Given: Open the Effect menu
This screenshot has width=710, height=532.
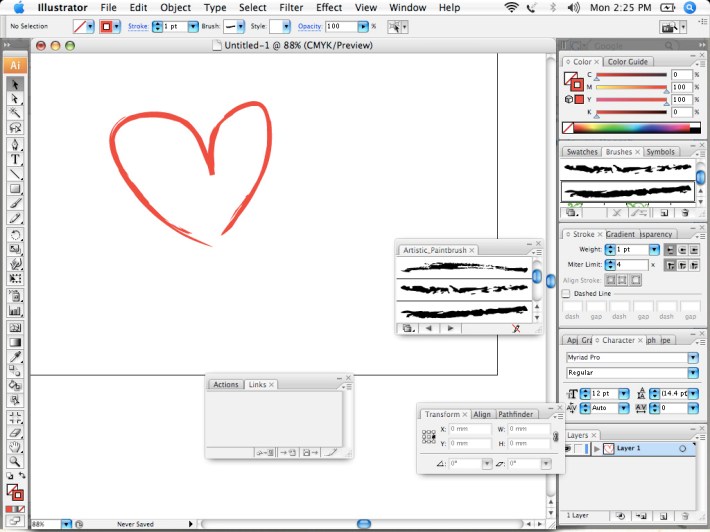Looking at the screenshot, I should [x=329, y=7].
